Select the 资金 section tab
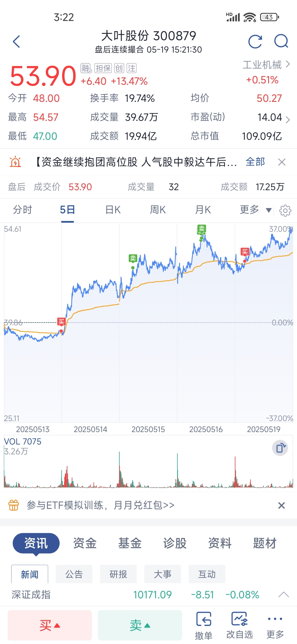297x644 pixels. (x=85, y=543)
